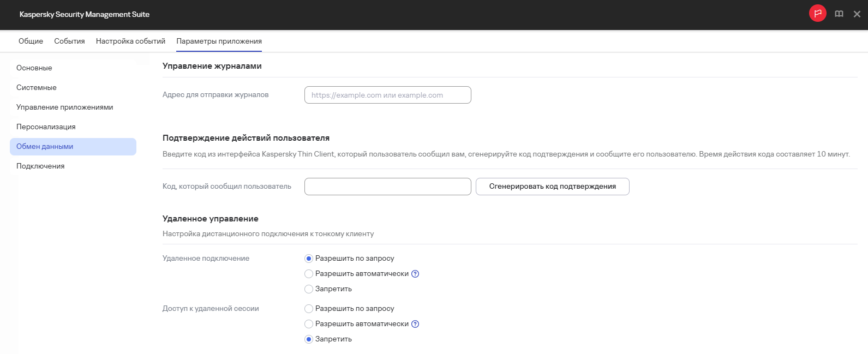Select 'Разрешить по запросу' for Удаленное подключение
This screenshot has height=354, width=868.
[x=309, y=259]
